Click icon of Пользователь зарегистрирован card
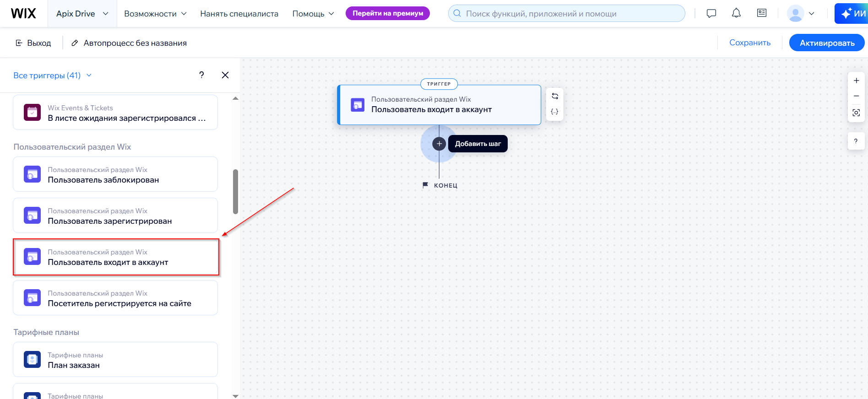The height and width of the screenshot is (399, 868). click(x=32, y=215)
